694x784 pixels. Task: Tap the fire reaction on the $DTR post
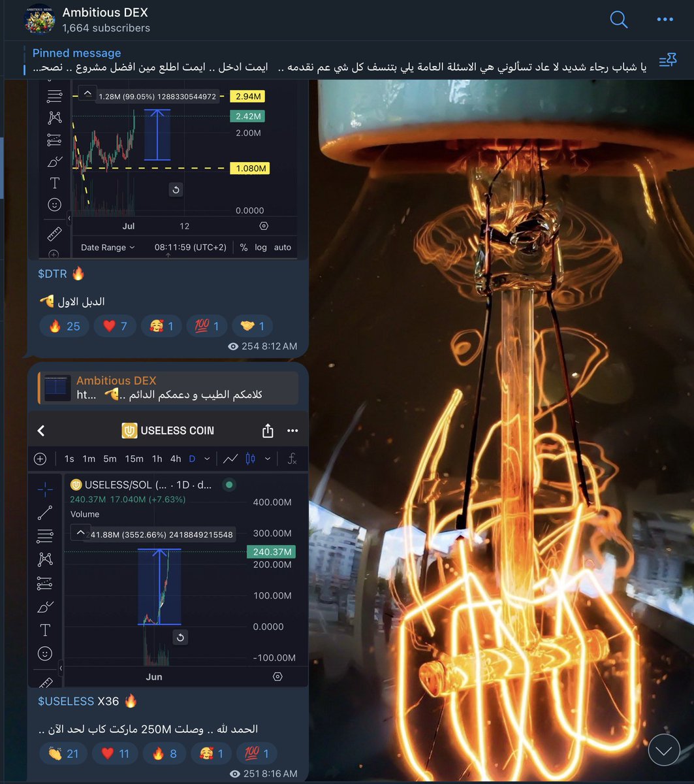pos(63,325)
